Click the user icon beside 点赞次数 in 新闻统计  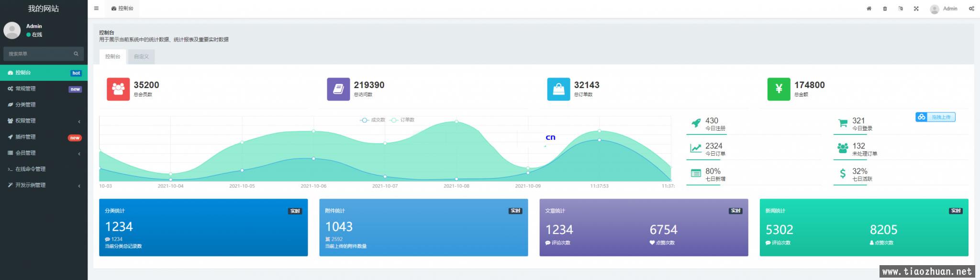pyautogui.click(x=872, y=243)
